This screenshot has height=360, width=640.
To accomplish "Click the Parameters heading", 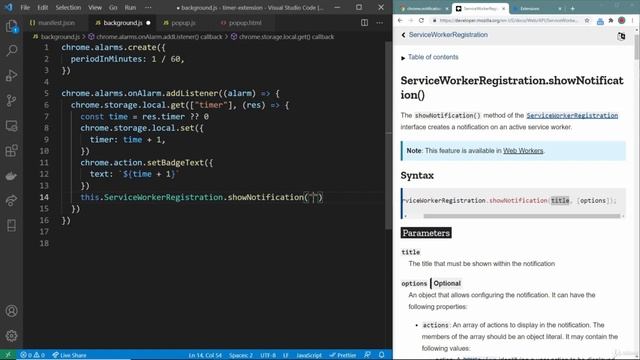I will pyautogui.click(x=426, y=233).
